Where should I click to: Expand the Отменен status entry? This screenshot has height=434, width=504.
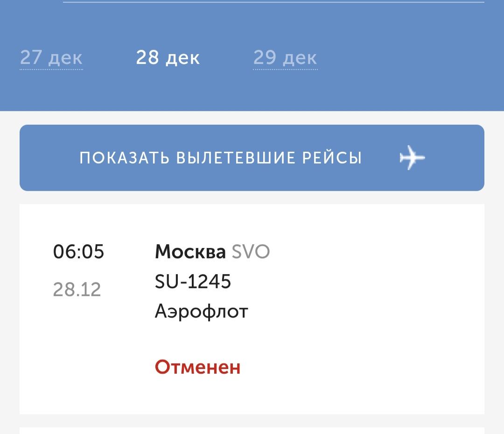[x=198, y=368]
